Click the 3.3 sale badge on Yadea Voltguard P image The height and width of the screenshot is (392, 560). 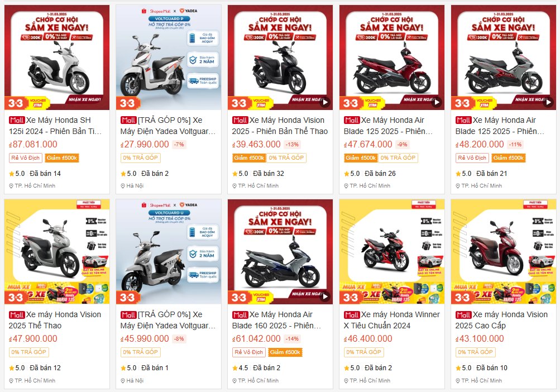point(127,103)
